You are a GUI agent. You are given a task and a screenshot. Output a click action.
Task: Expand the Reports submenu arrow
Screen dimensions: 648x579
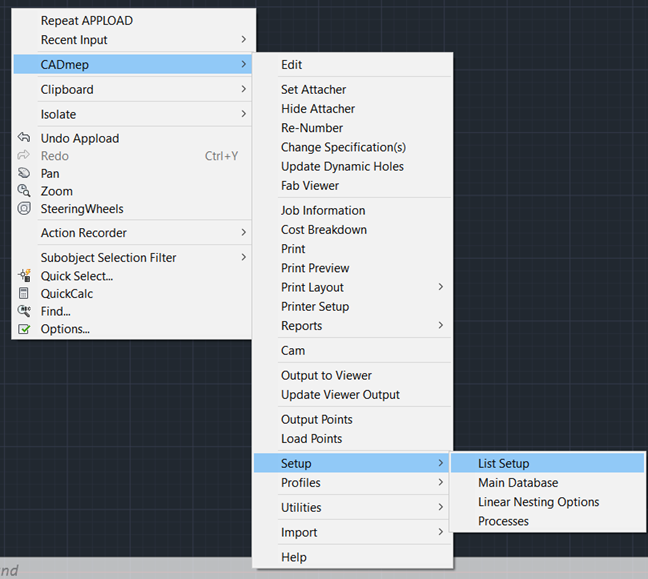[x=441, y=325]
